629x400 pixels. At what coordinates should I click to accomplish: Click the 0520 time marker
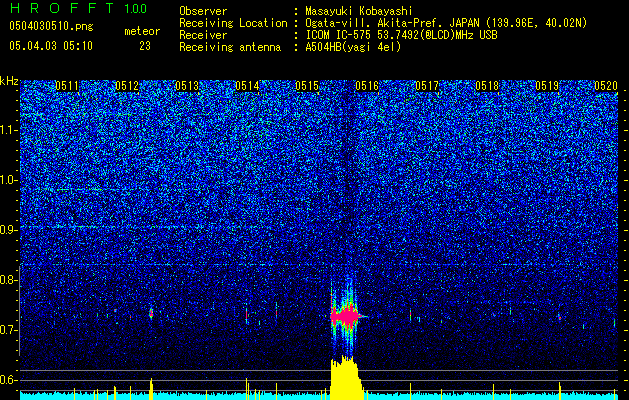pos(606,86)
